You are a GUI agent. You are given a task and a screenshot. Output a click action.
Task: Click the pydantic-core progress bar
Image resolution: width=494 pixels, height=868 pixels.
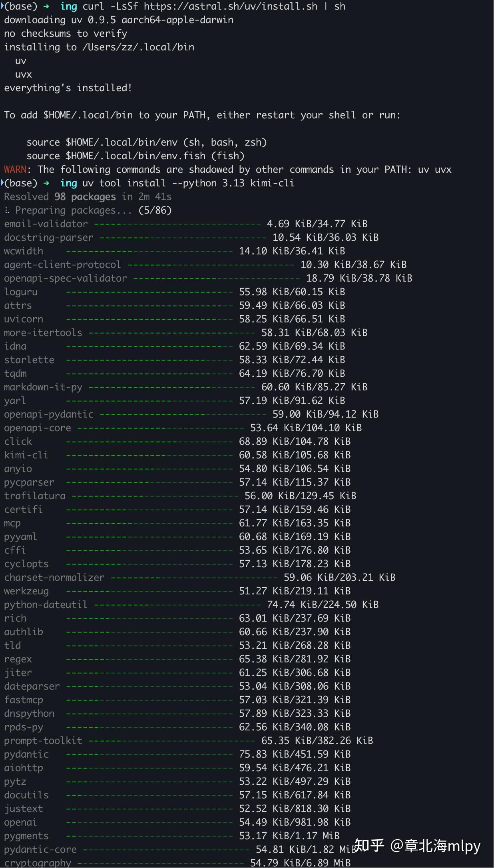pyautogui.click(x=166, y=850)
